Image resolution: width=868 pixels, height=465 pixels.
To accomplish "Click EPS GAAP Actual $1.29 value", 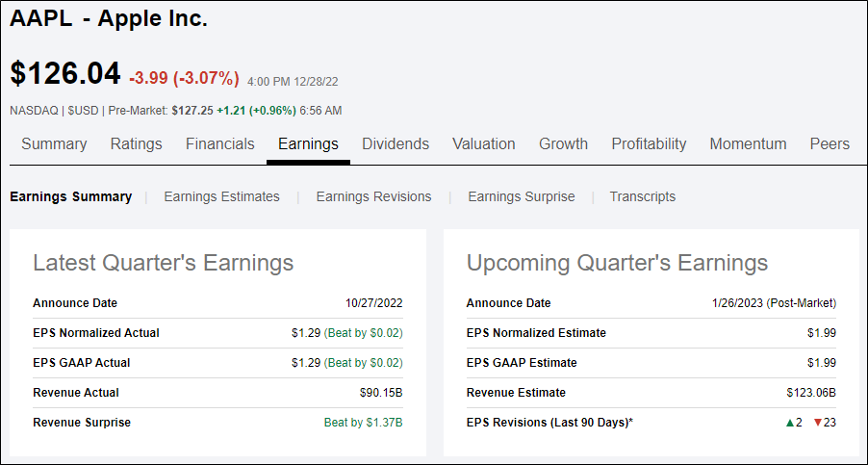I will [x=306, y=363].
